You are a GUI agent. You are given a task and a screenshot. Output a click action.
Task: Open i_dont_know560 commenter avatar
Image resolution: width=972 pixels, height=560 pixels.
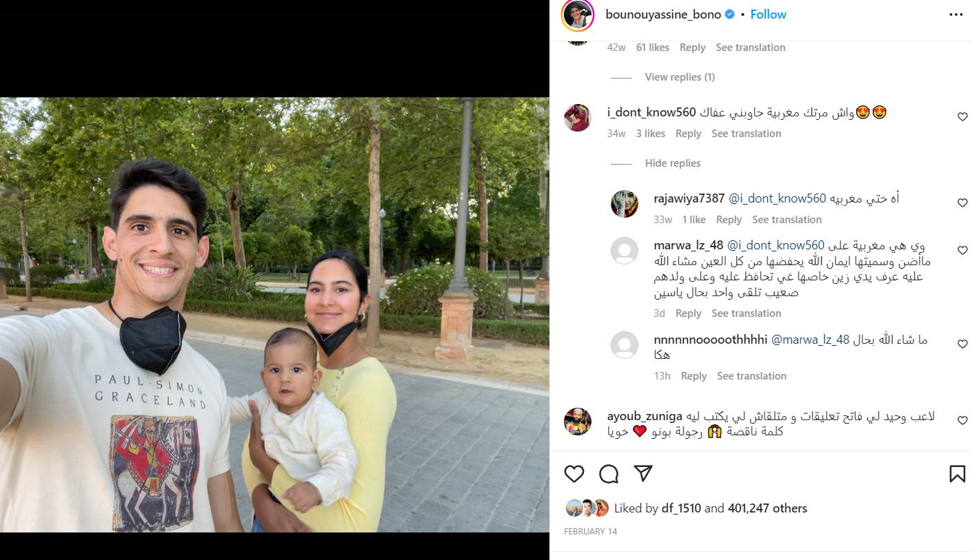coord(577,118)
